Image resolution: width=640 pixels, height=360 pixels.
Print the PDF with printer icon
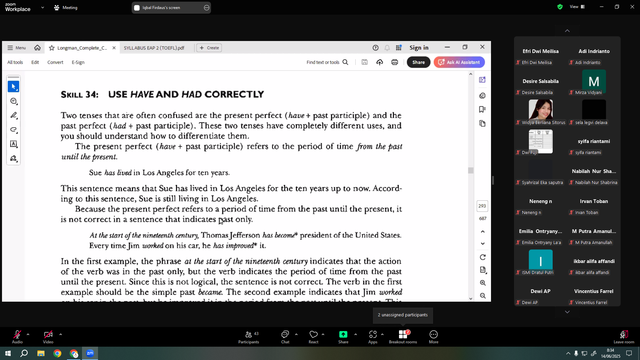[394, 62]
